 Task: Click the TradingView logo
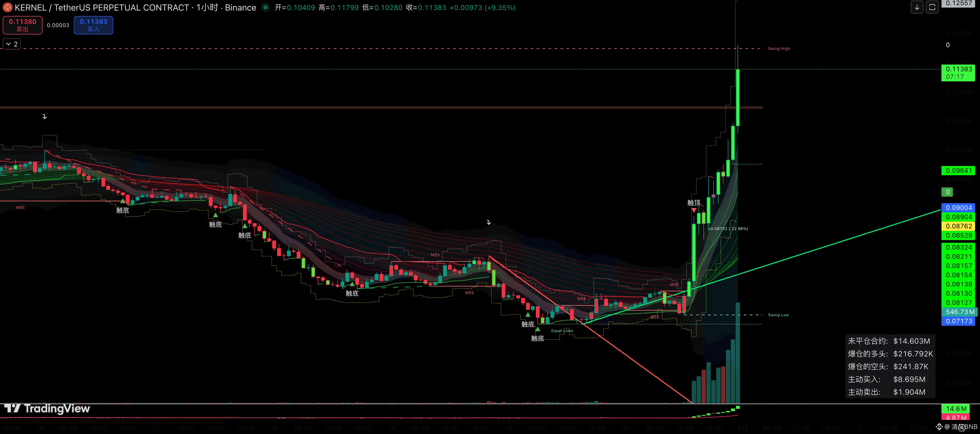47,409
